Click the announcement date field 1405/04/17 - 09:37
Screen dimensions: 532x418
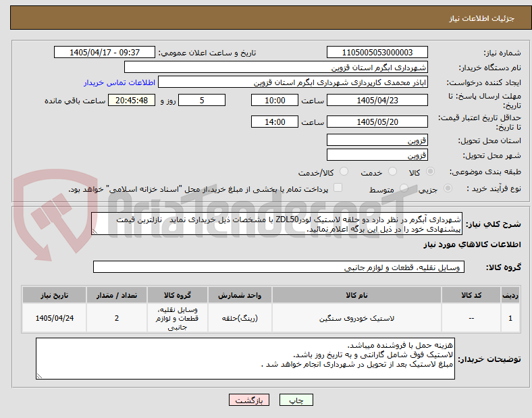(x=105, y=52)
